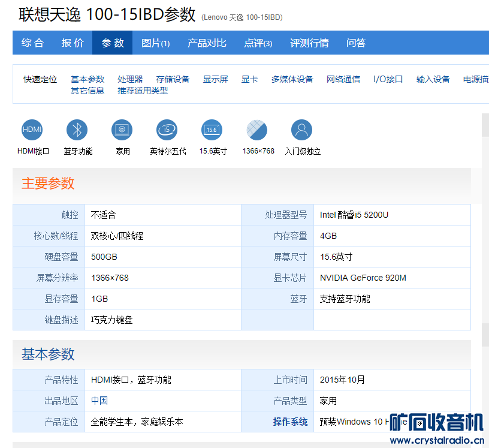This screenshot has width=489, height=448.
Task: Jump to 网络通信 section link
Action: click(343, 79)
